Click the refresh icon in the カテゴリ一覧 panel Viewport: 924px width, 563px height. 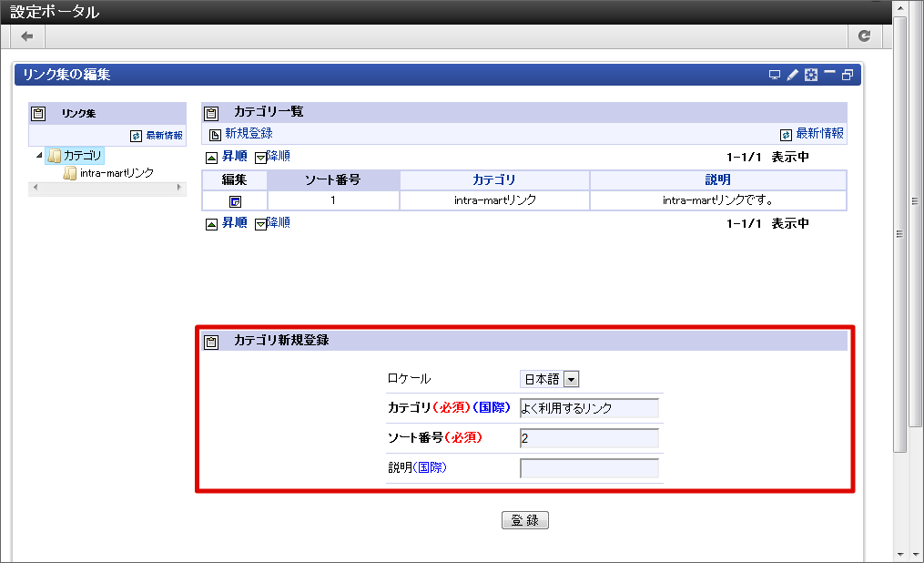[x=787, y=135]
